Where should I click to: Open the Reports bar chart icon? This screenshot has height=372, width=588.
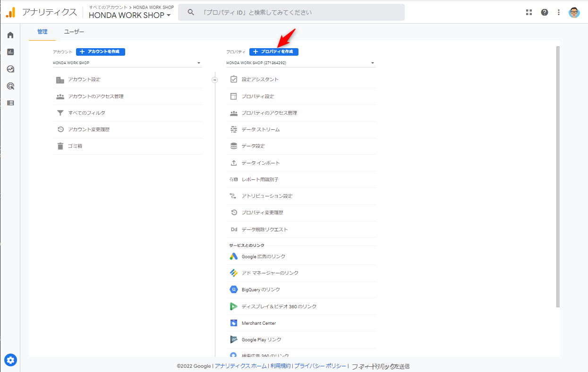click(x=10, y=52)
